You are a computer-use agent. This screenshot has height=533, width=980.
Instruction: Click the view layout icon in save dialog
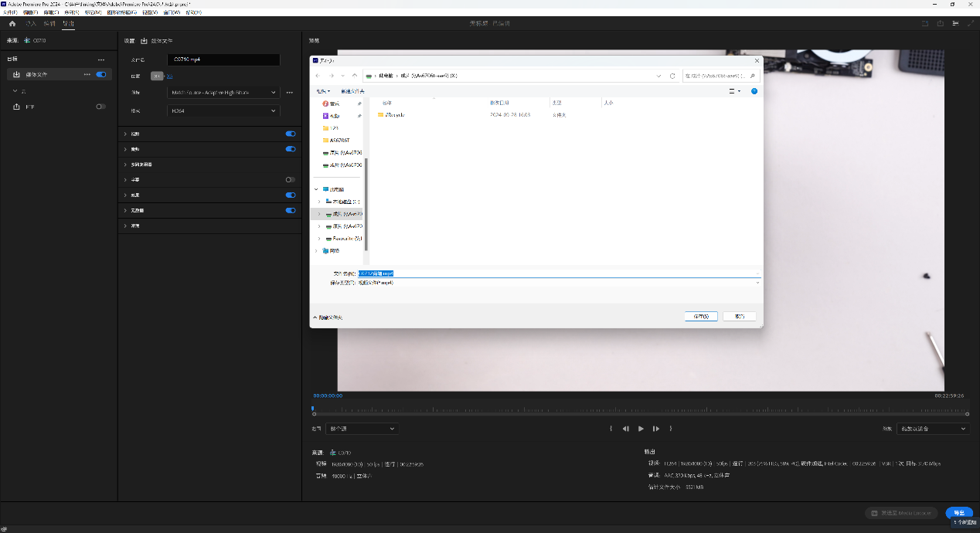coord(733,91)
